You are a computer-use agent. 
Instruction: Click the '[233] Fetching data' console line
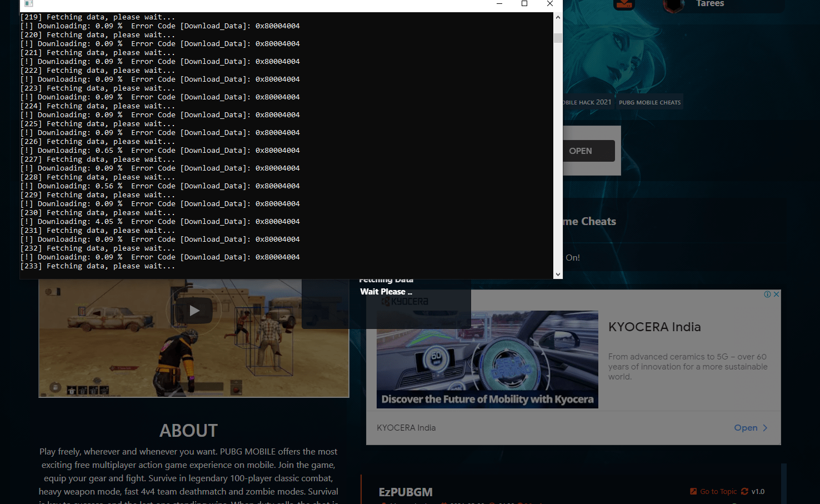tap(97, 266)
